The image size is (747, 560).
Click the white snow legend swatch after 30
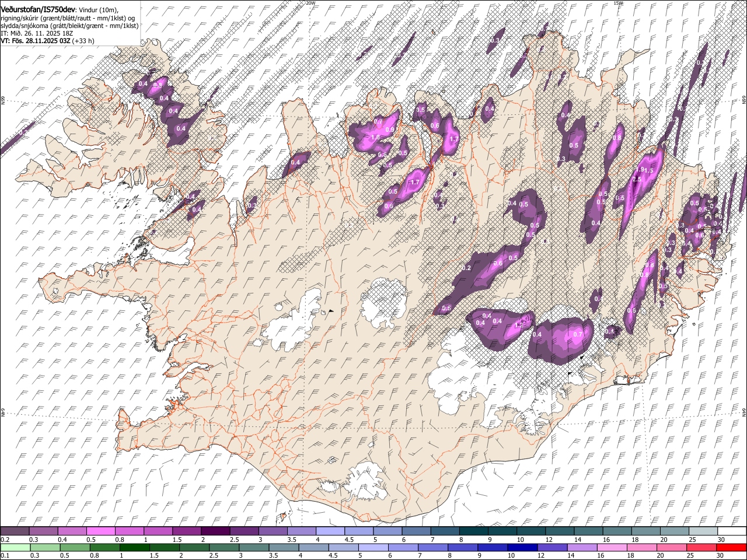pyautogui.click(x=732, y=531)
